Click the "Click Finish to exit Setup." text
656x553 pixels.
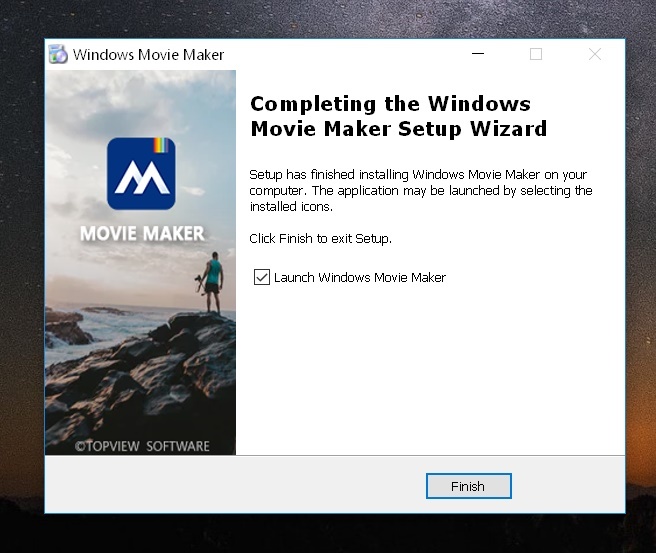(x=320, y=239)
